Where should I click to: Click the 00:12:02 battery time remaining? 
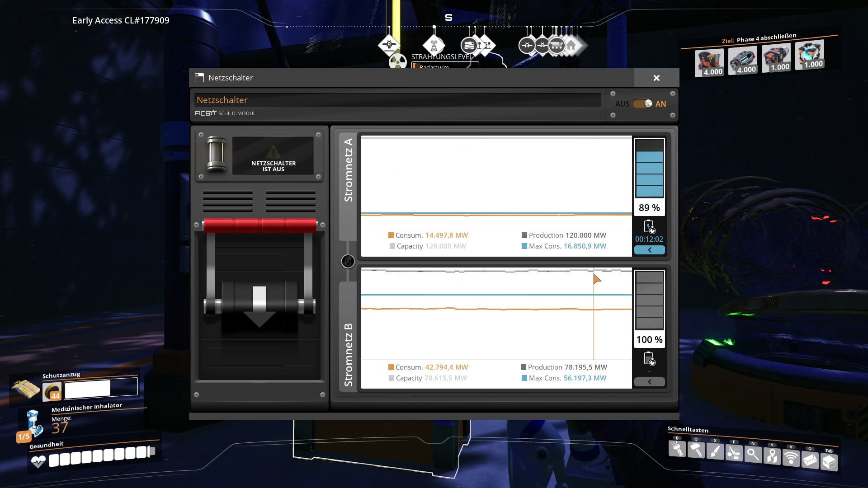click(649, 239)
